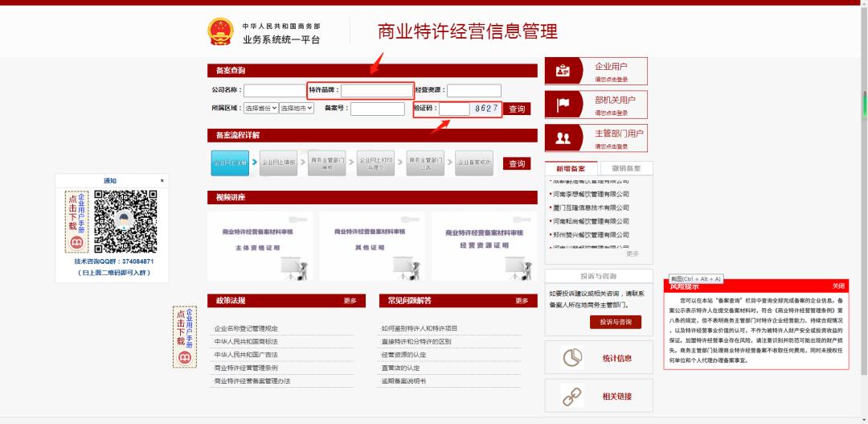This screenshot has height=424, width=868.
Task: Close the 通知 notification panel with ×
Action: pos(162,181)
